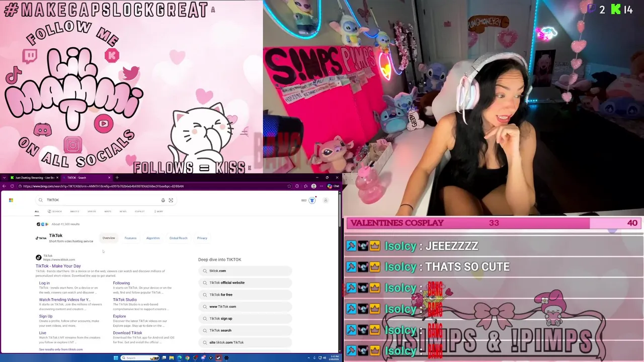Show hidden system tray icons chevron

(308, 358)
